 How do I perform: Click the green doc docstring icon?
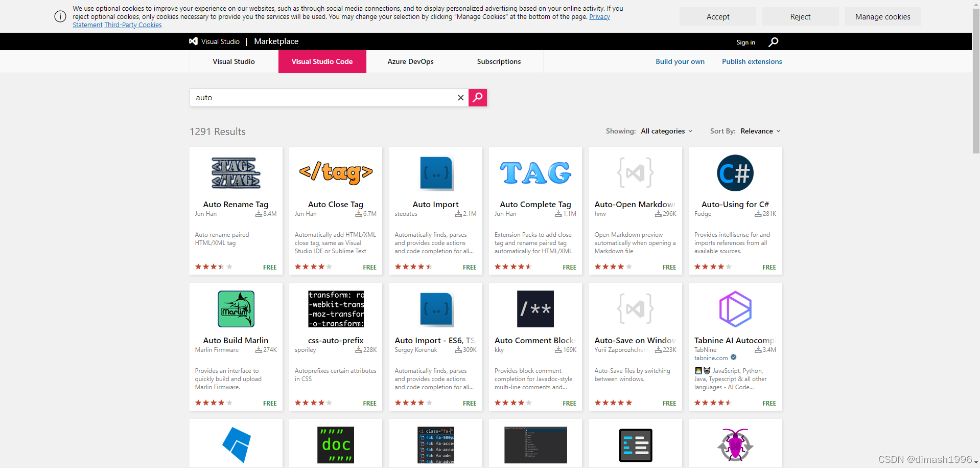[x=336, y=445]
